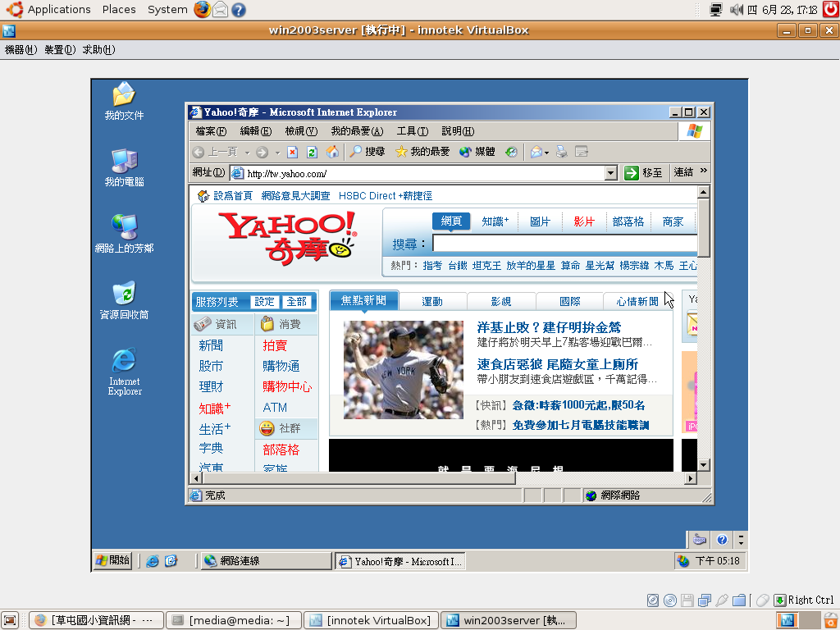Click the Ubuntu volume speaker icon
Image resolution: width=840 pixels, height=630 pixels.
click(737, 9)
